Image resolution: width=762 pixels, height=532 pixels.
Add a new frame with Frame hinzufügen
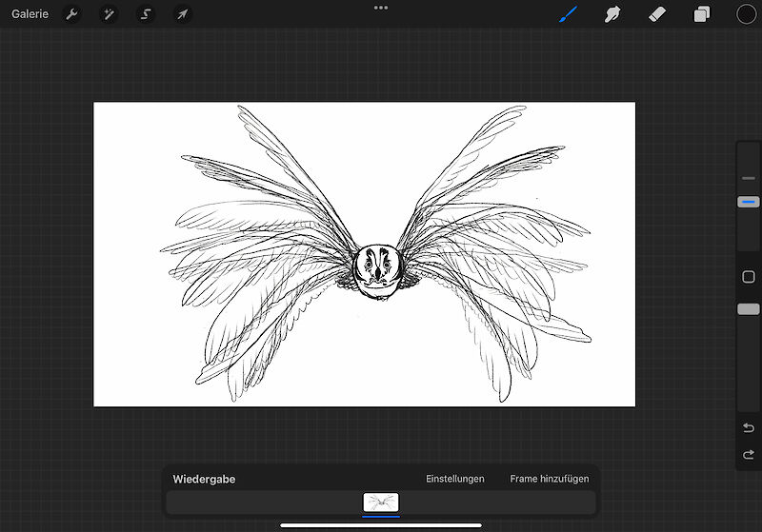click(550, 479)
